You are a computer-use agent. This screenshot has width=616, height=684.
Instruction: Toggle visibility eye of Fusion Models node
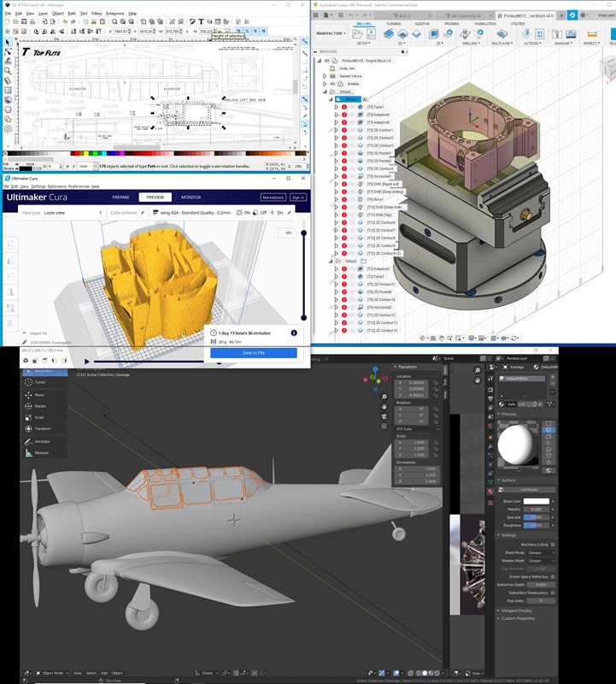332,84
